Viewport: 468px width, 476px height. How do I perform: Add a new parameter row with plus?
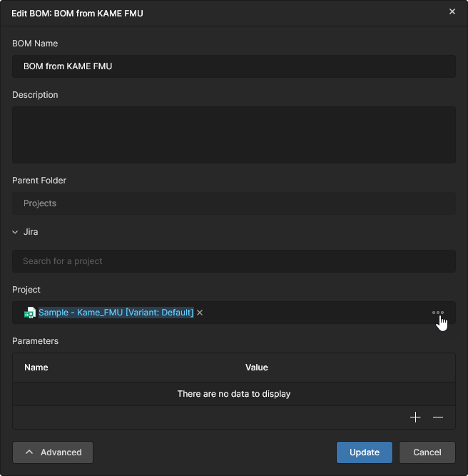tap(415, 417)
